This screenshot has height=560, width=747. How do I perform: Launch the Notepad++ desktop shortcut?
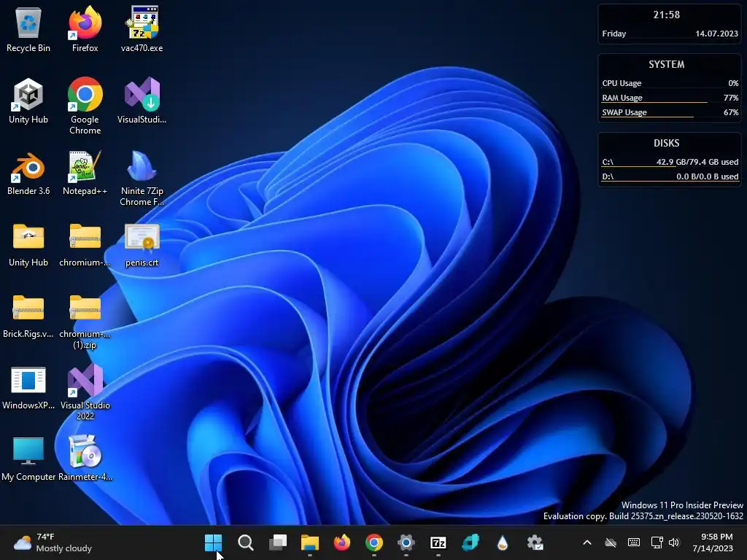(85, 172)
